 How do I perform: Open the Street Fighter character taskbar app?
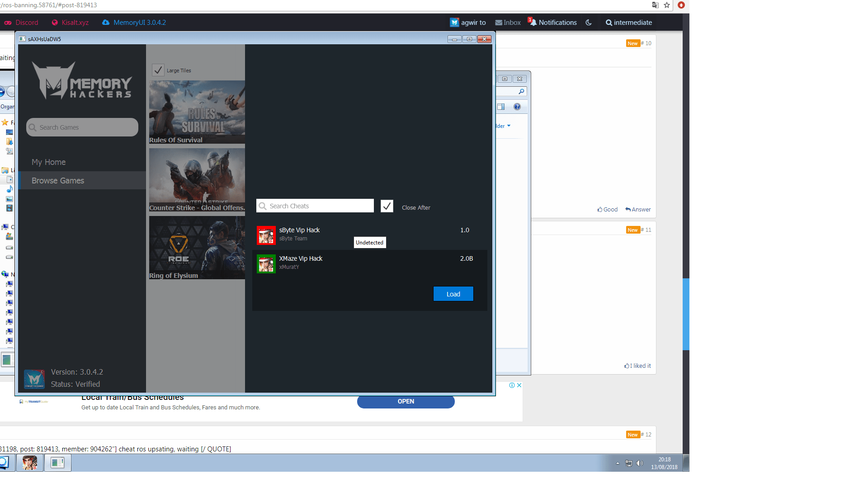tap(30, 463)
